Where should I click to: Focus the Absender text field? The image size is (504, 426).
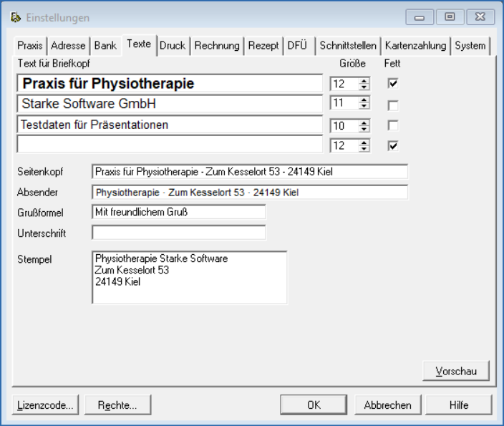250,193
